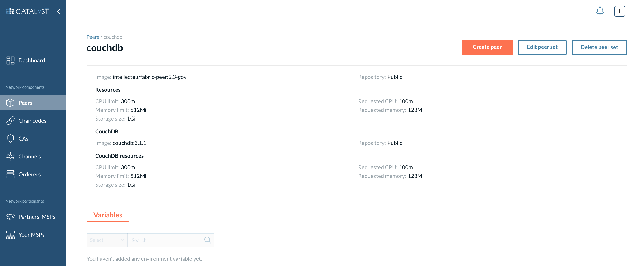Click the Peers icon in sidebar

tap(10, 102)
